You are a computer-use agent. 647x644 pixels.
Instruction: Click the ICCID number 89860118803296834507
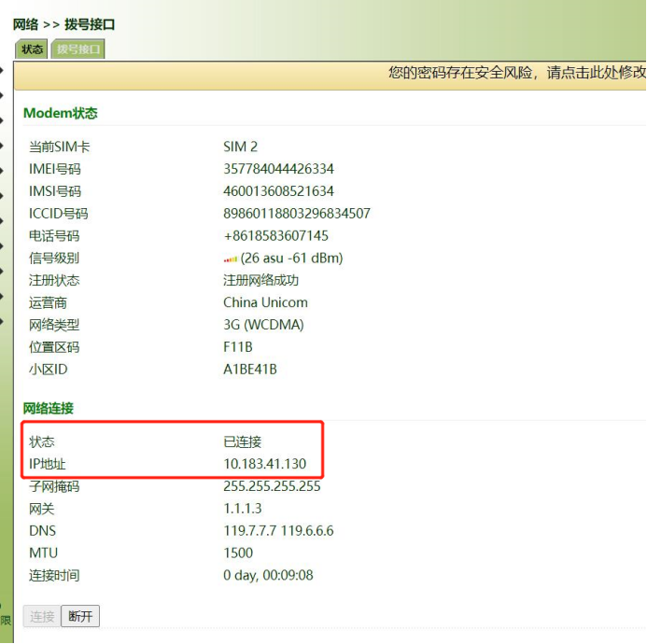coord(296,214)
